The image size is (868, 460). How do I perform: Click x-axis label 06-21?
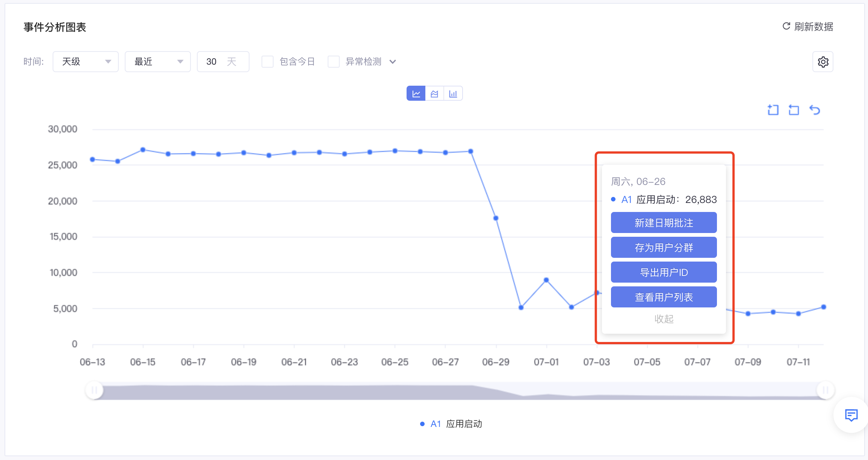294,362
